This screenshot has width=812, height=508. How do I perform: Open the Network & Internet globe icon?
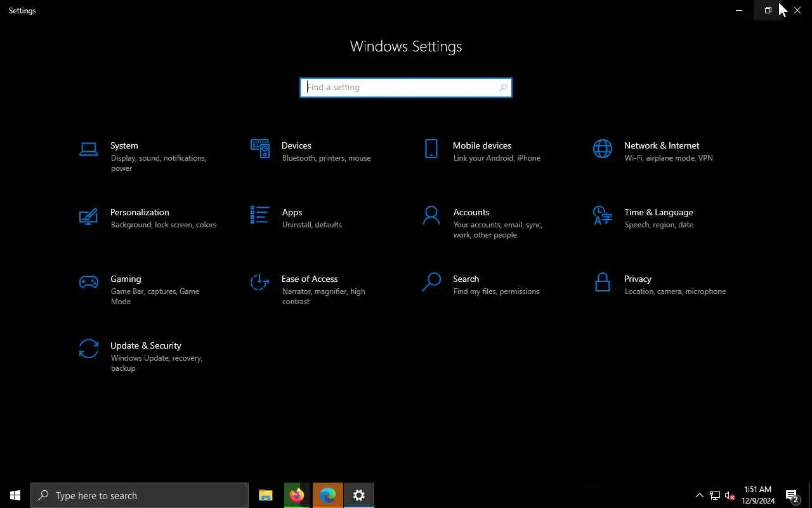[603, 149]
